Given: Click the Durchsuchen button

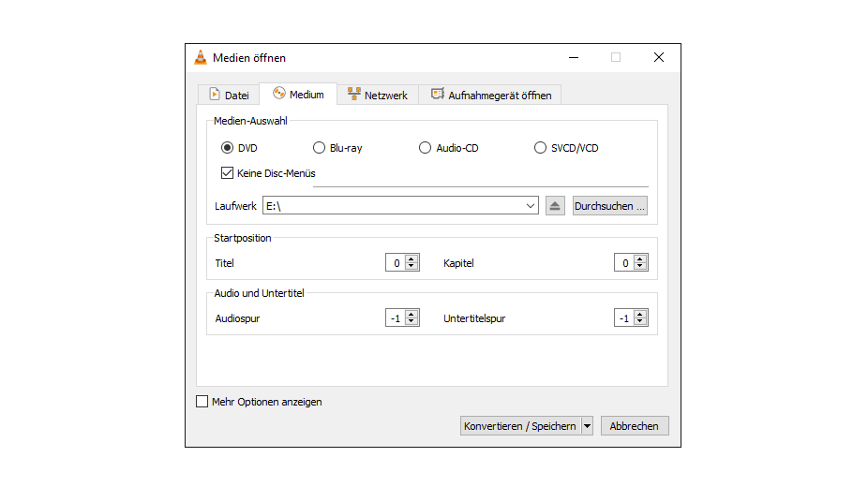Looking at the screenshot, I should pos(609,206).
